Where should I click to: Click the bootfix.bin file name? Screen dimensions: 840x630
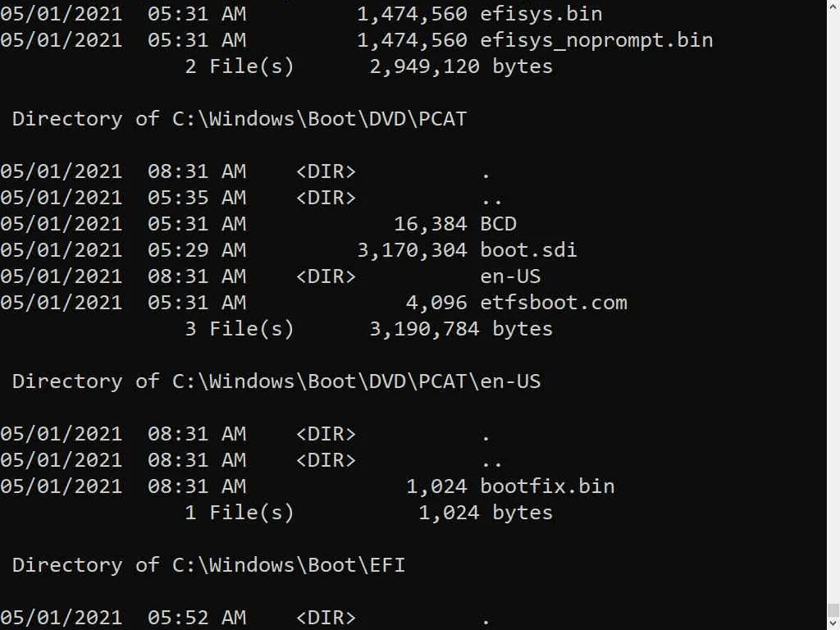(x=547, y=486)
